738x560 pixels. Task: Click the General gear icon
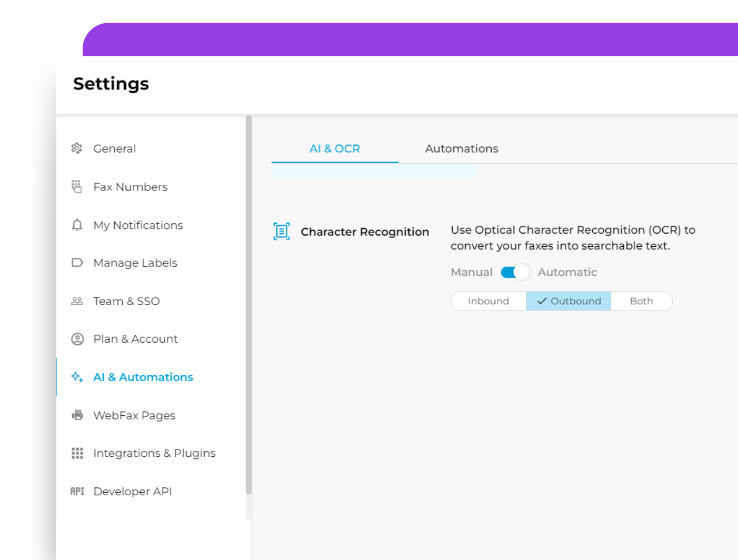(77, 148)
